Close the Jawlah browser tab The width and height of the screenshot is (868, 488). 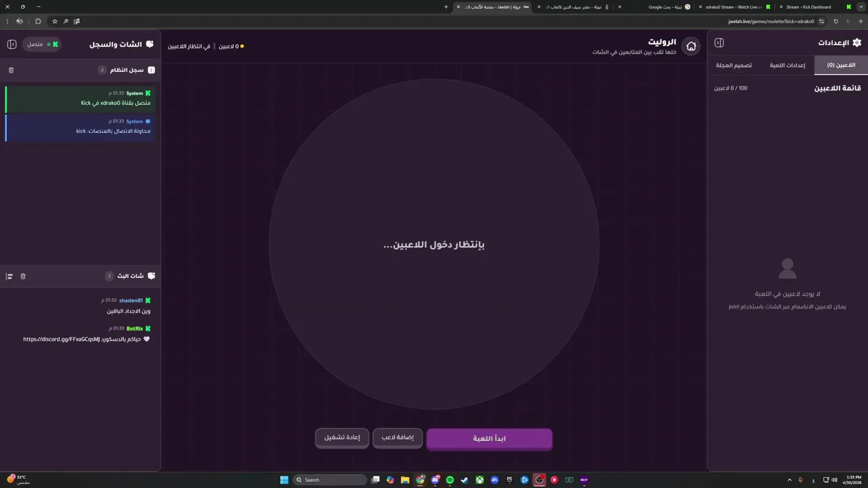tap(458, 7)
